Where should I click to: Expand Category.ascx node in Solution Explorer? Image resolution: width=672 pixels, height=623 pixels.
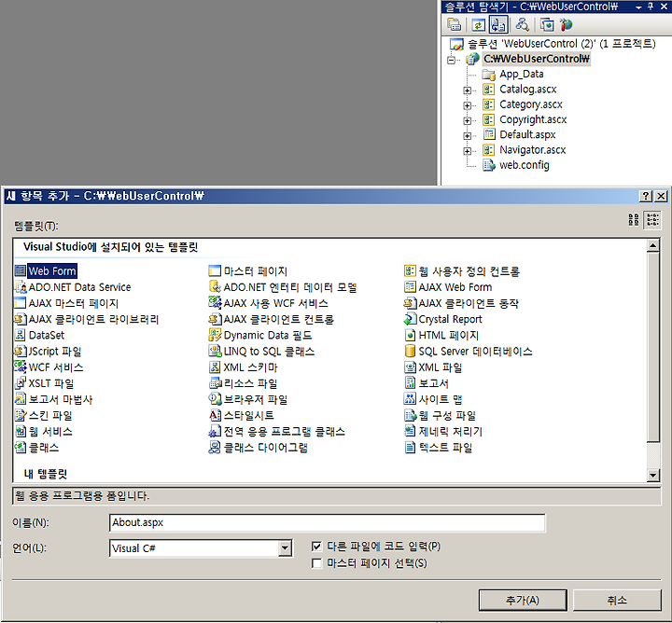pyautogui.click(x=468, y=105)
